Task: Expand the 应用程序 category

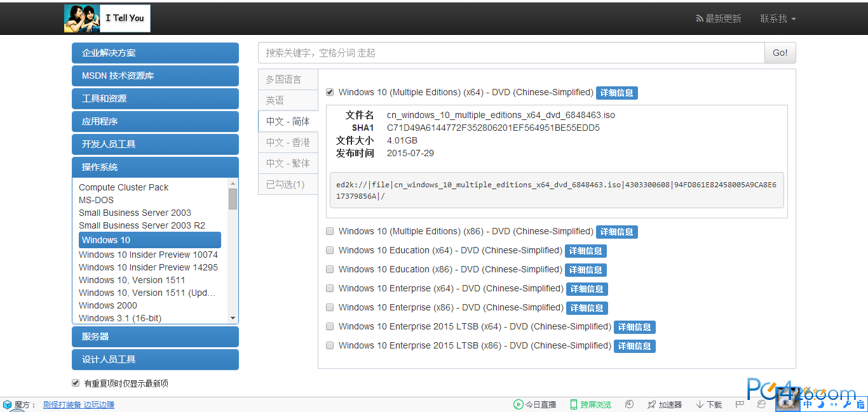Action: (x=155, y=121)
